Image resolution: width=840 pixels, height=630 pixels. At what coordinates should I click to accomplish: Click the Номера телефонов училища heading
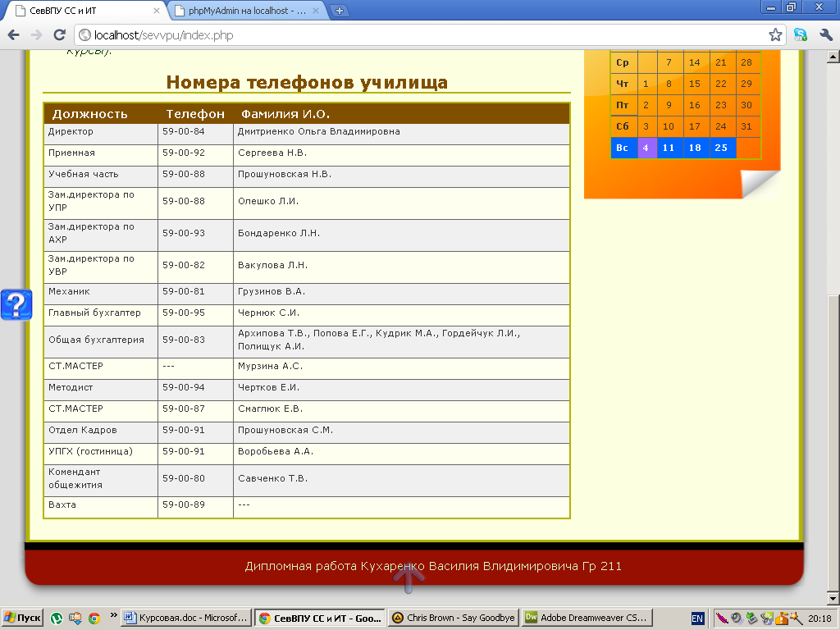click(307, 83)
